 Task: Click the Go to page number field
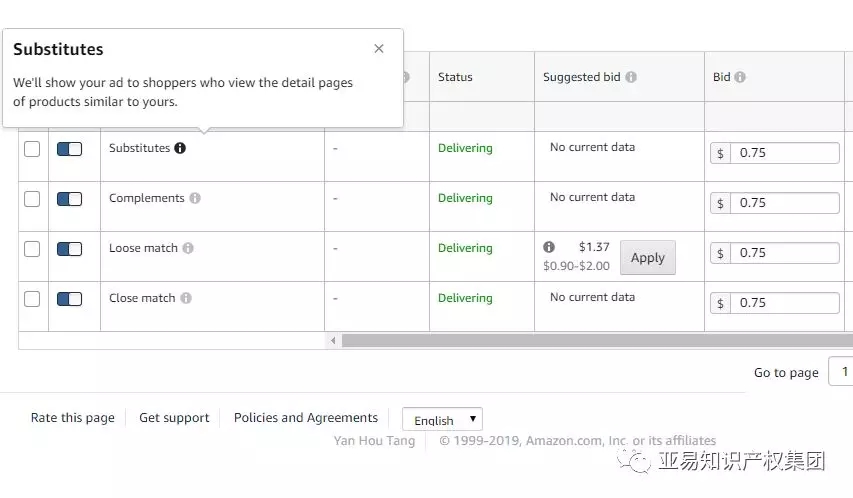click(840, 372)
